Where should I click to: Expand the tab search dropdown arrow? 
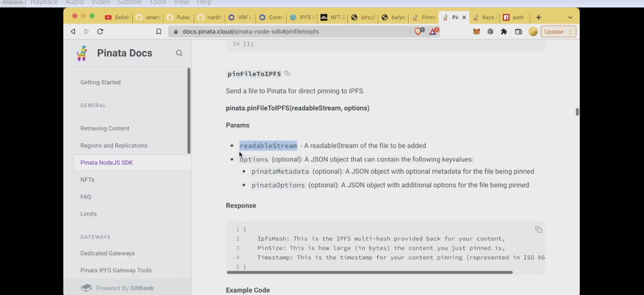[x=570, y=17]
